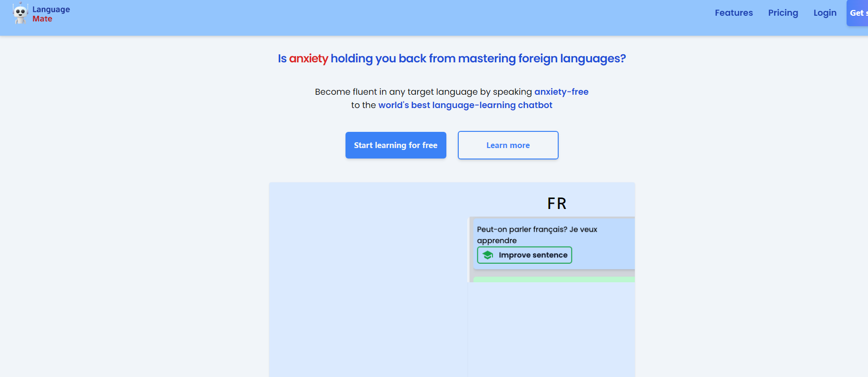This screenshot has width=868, height=377.
Task: Click the word 'apprendre' in the chat bubble
Action: (497, 241)
